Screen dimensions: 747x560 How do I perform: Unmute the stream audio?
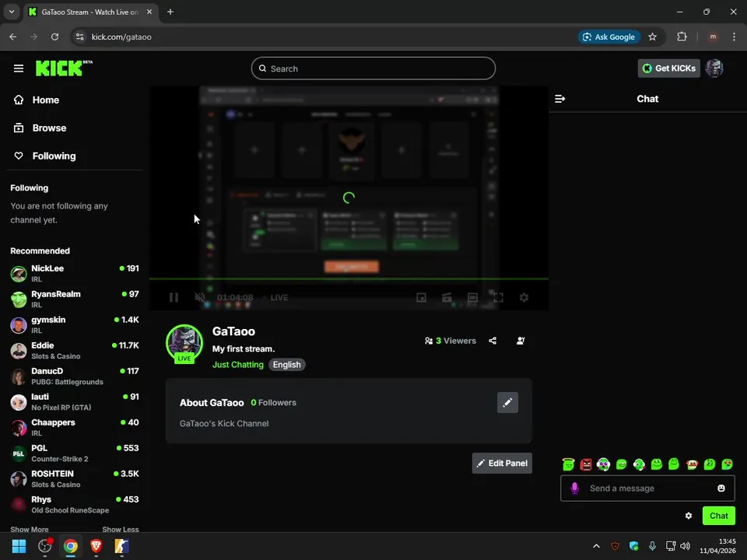200,298
